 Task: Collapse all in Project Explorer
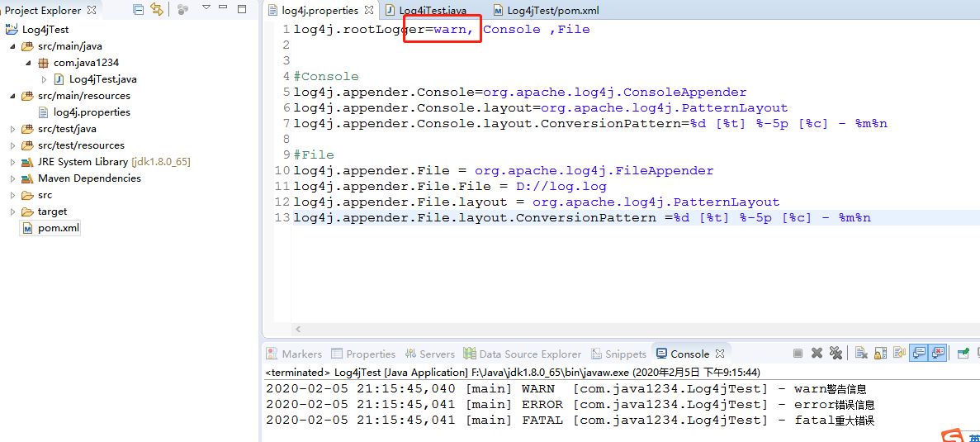139,9
